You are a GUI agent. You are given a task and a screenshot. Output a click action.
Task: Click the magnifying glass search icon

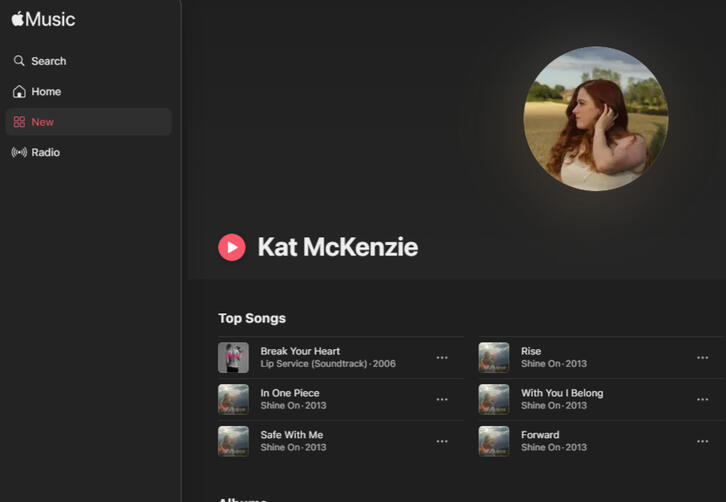point(19,61)
